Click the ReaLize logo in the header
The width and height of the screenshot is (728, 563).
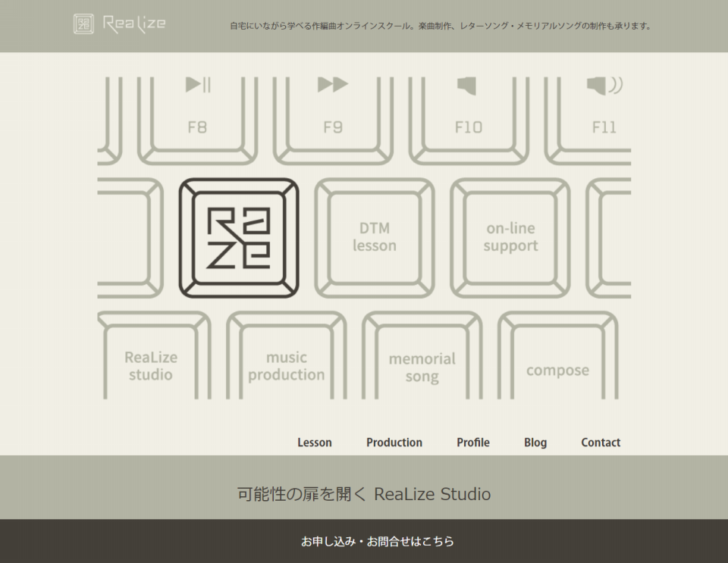tap(120, 24)
